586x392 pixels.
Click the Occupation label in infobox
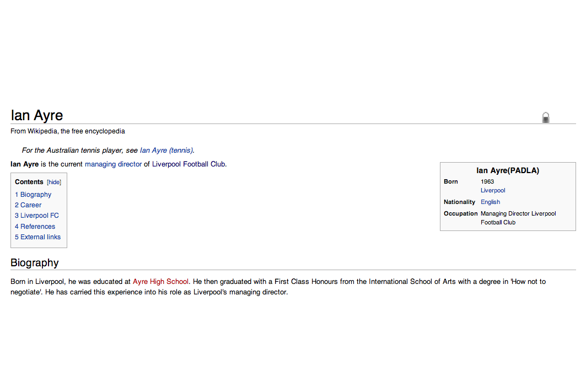(x=460, y=213)
